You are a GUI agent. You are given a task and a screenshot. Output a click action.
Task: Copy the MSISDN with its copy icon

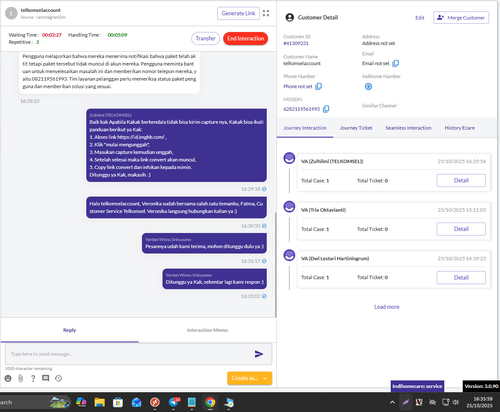click(326, 109)
